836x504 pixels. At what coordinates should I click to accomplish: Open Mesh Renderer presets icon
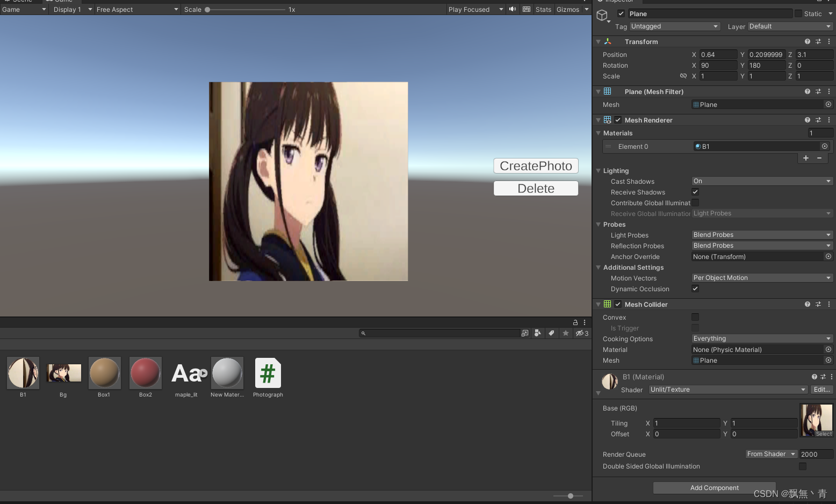818,120
